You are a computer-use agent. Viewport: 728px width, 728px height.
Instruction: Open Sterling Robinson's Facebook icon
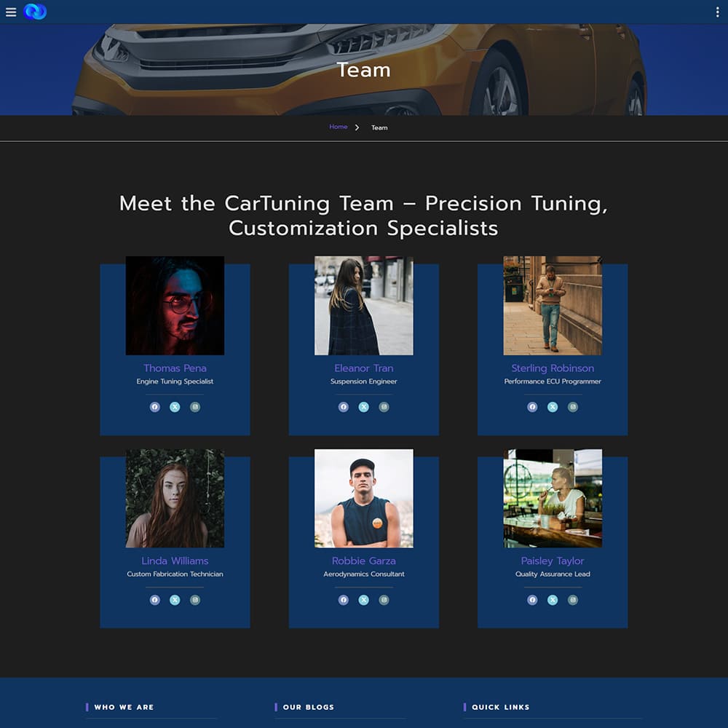click(x=533, y=407)
